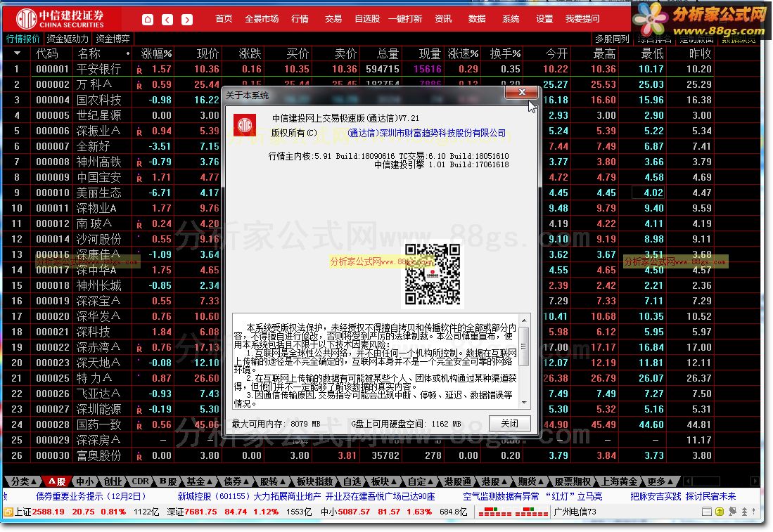The width and height of the screenshot is (773, 532).
Task: Click the R marker beside 平安银行
Action: [x=139, y=70]
